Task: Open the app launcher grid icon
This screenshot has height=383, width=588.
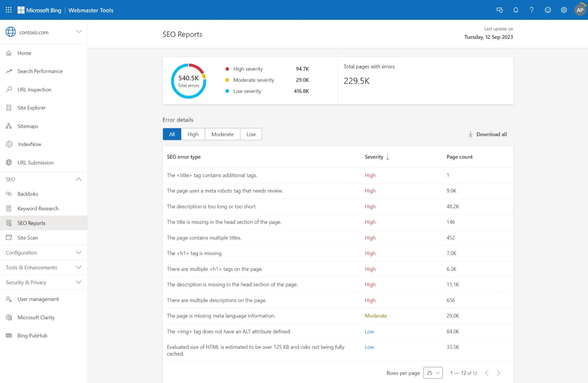Action: tap(9, 10)
